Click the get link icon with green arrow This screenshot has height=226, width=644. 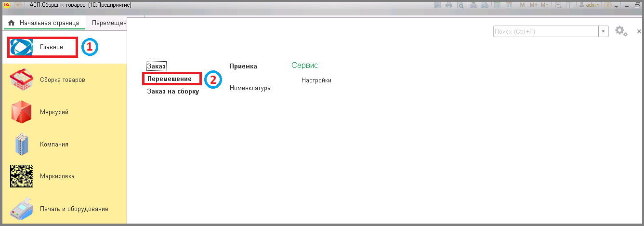pyautogui.click(x=473, y=5)
